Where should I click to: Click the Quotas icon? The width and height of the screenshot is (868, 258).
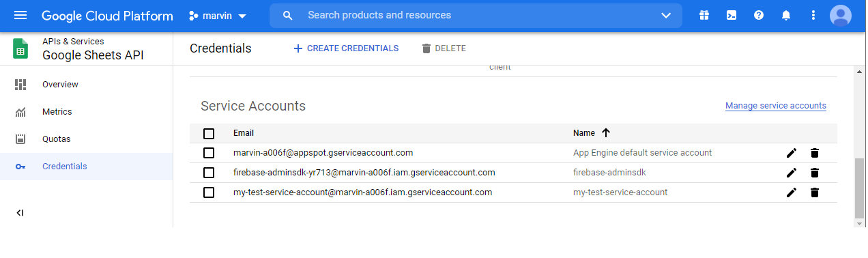click(20, 139)
